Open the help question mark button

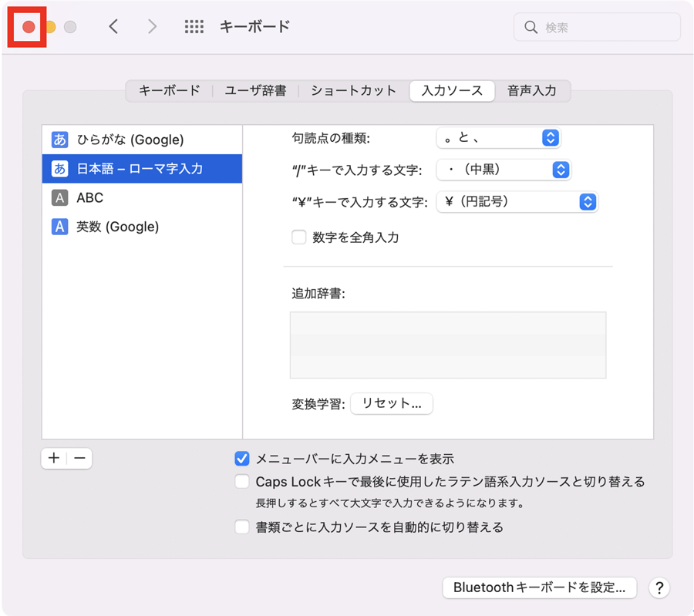(x=659, y=587)
